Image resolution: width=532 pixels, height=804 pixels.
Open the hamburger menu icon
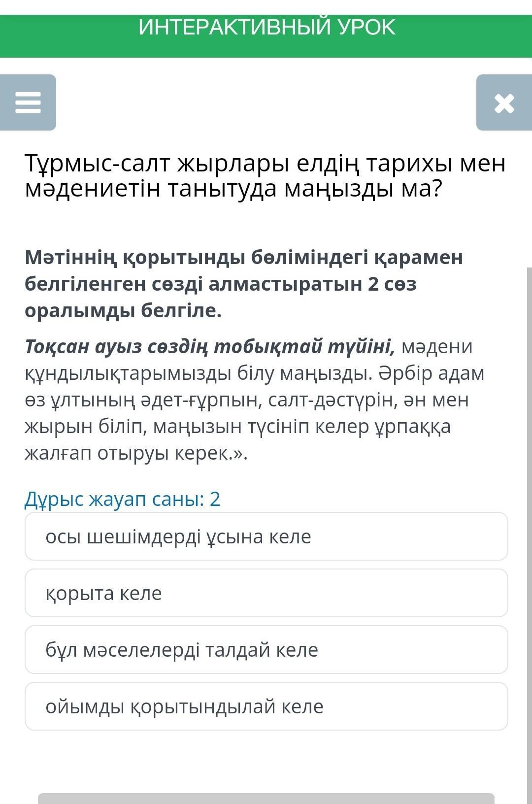click(x=28, y=102)
